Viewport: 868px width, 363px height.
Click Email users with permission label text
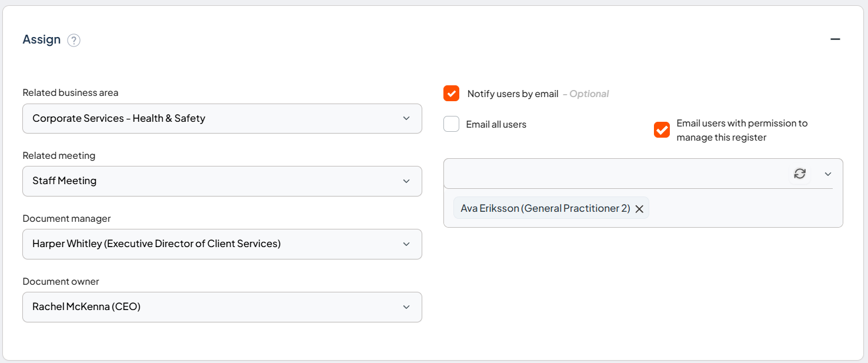point(742,130)
